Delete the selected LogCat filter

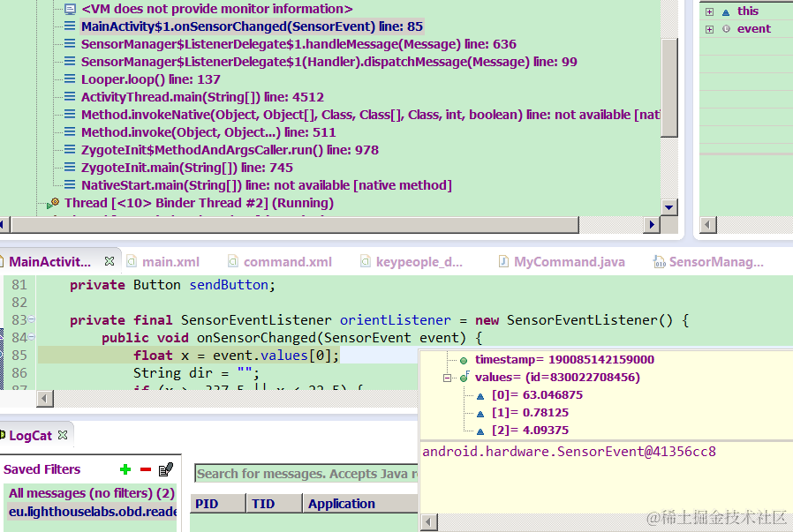pyautogui.click(x=146, y=470)
